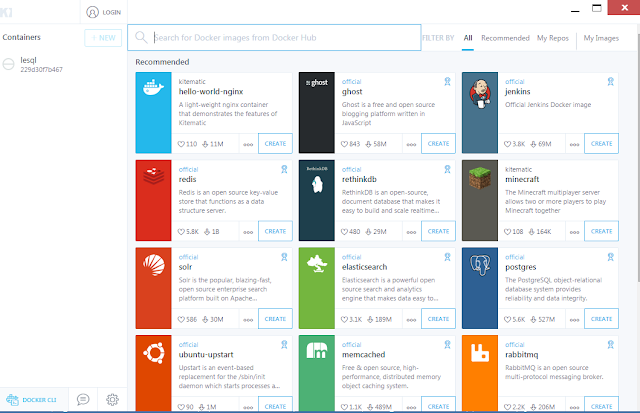Click the downloads icon on minecraft card
Image resolution: width=640 pixels, height=413 pixels.
tap(531, 232)
